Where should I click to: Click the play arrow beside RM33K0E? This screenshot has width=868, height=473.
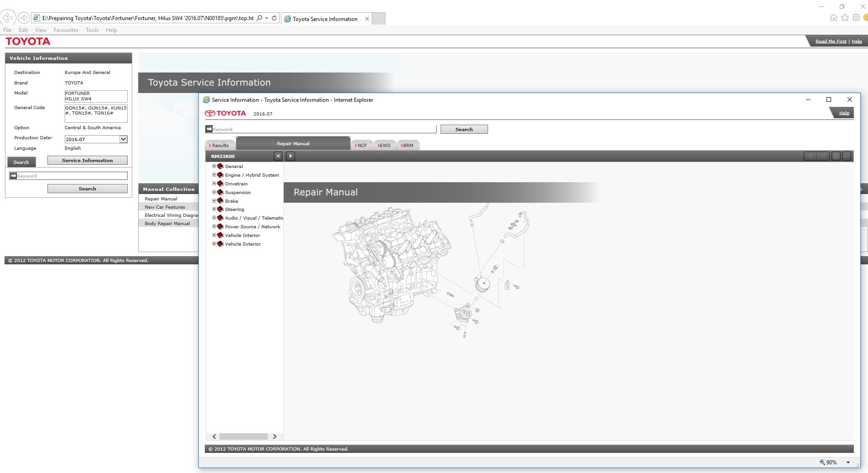tap(291, 156)
